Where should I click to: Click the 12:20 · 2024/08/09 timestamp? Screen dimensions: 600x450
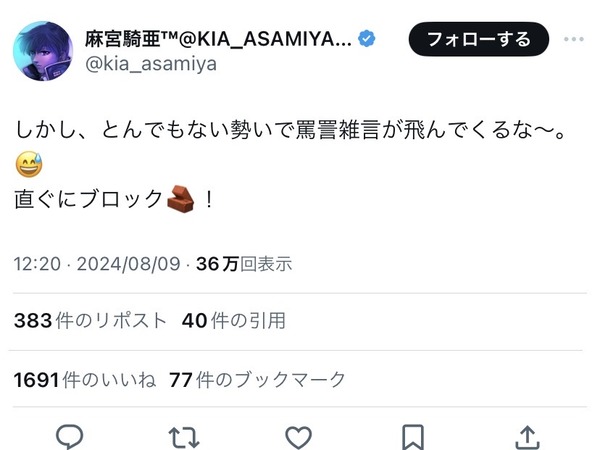click(x=97, y=264)
